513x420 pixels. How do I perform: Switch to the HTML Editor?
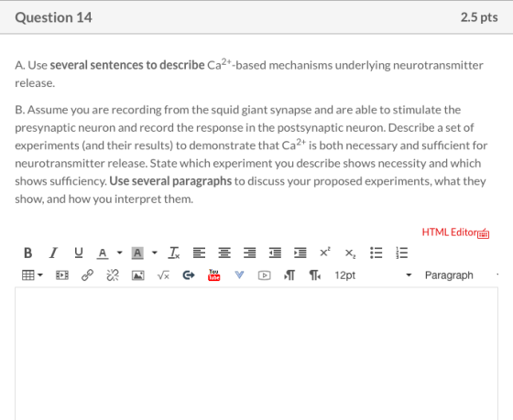click(450, 232)
